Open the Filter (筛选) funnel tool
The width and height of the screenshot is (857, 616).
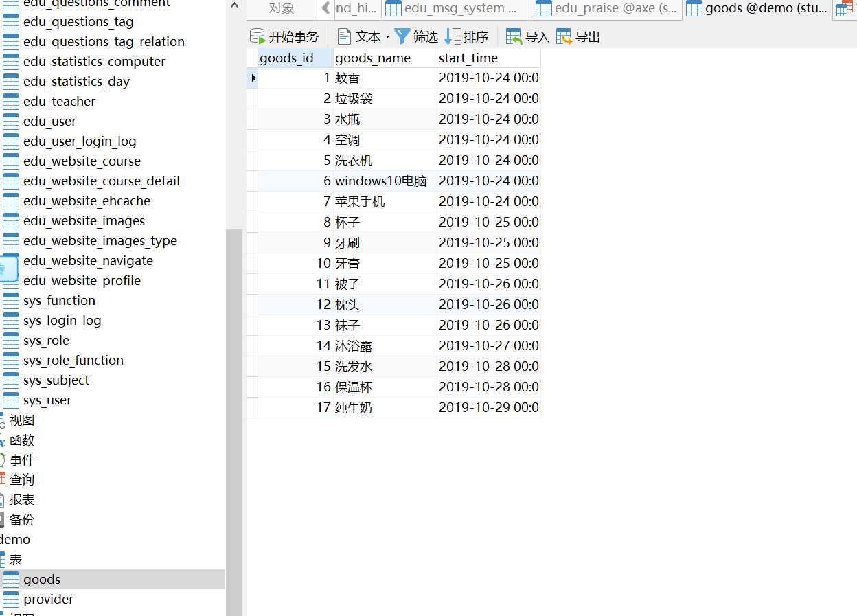pyautogui.click(x=416, y=36)
